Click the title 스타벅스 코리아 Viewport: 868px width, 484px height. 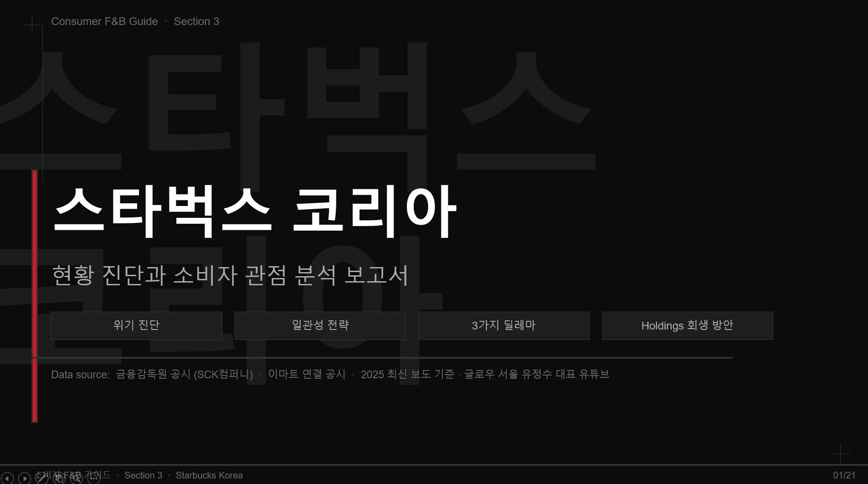coord(255,212)
